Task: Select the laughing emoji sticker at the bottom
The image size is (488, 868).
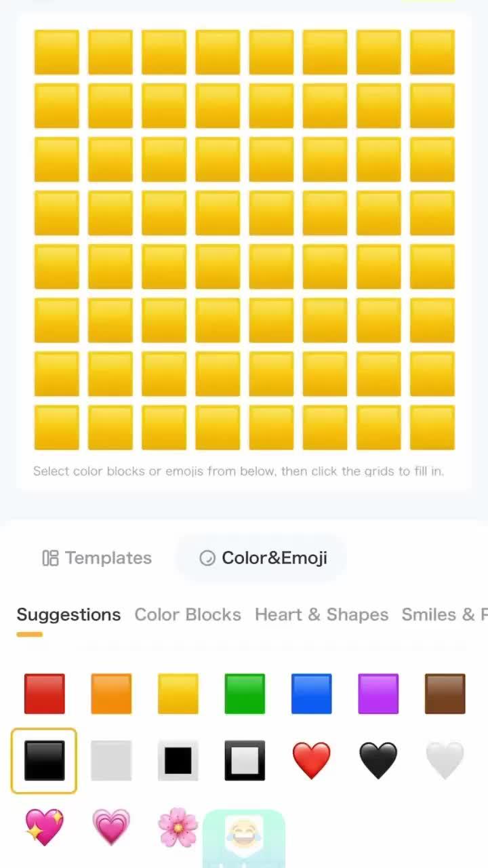Action: pos(244,839)
